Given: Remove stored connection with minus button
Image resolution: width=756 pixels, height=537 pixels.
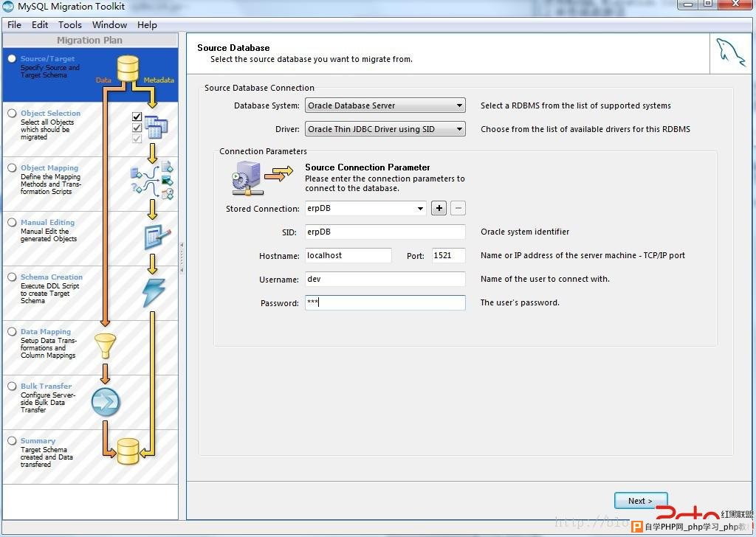Looking at the screenshot, I should (x=458, y=208).
